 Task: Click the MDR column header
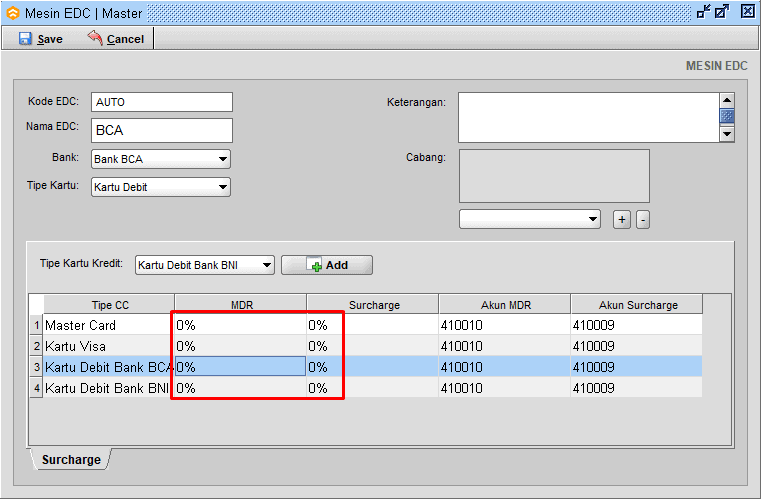pos(241,305)
